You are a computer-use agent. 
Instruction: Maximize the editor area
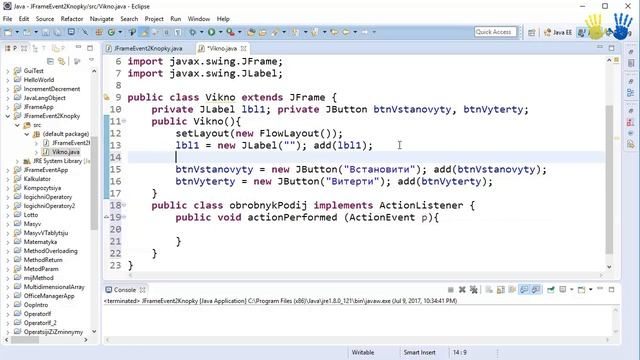click(x=611, y=48)
